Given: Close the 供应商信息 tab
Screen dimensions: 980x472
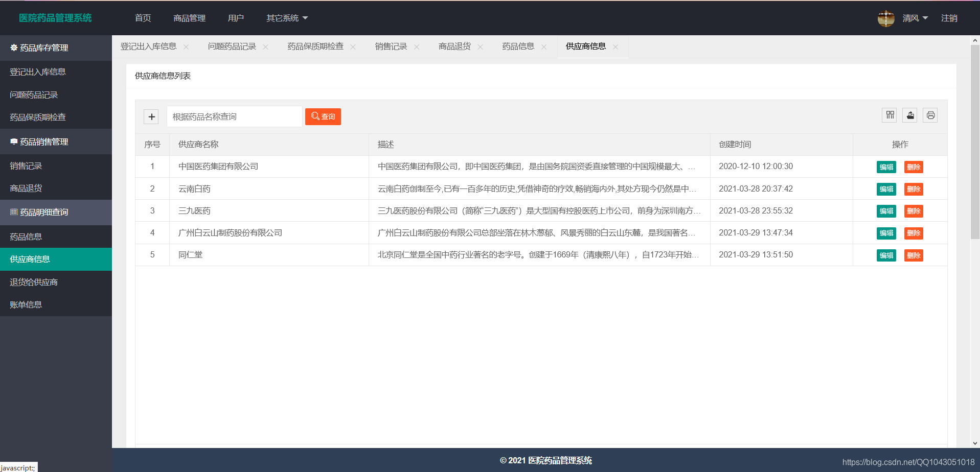Looking at the screenshot, I should pyautogui.click(x=616, y=46).
